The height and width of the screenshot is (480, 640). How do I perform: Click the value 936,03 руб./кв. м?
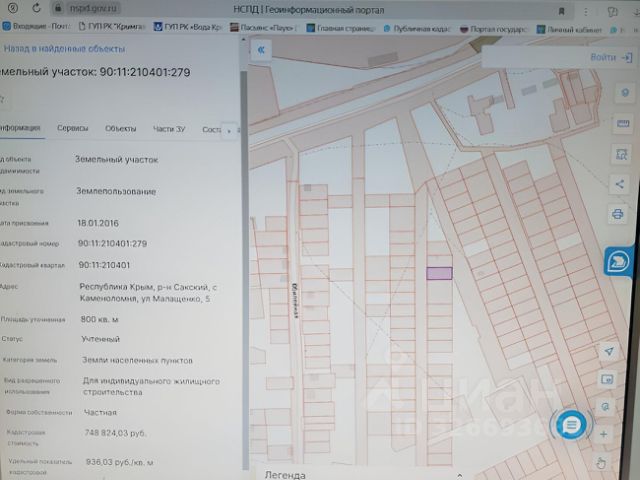coord(120,462)
